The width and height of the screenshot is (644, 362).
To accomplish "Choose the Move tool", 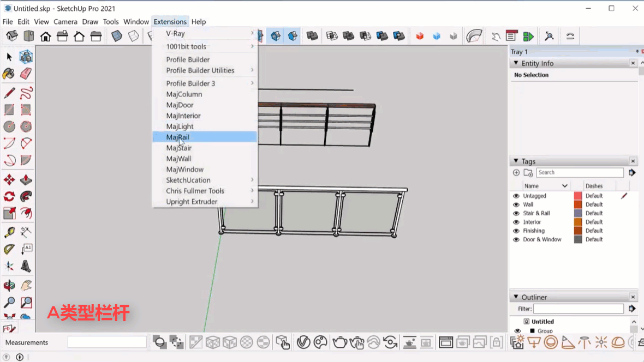I will pos(9,180).
